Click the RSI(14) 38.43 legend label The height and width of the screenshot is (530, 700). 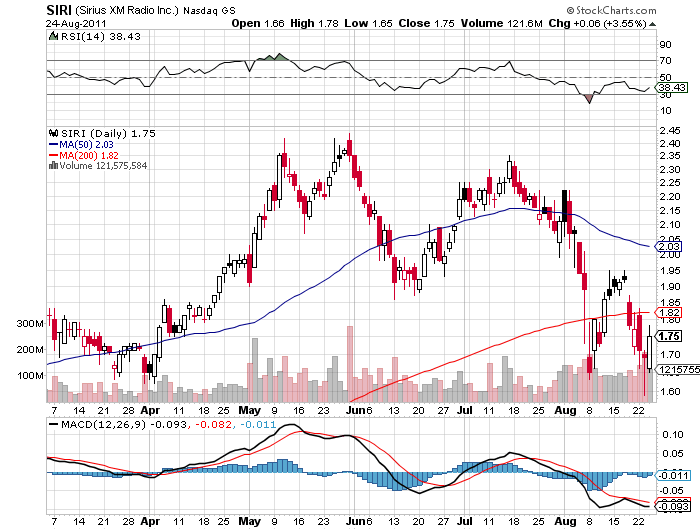coord(100,36)
